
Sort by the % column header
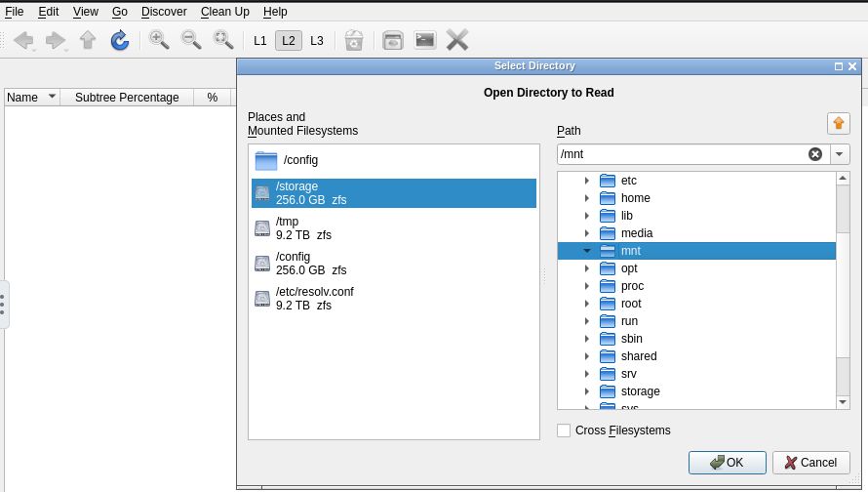click(x=212, y=98)
